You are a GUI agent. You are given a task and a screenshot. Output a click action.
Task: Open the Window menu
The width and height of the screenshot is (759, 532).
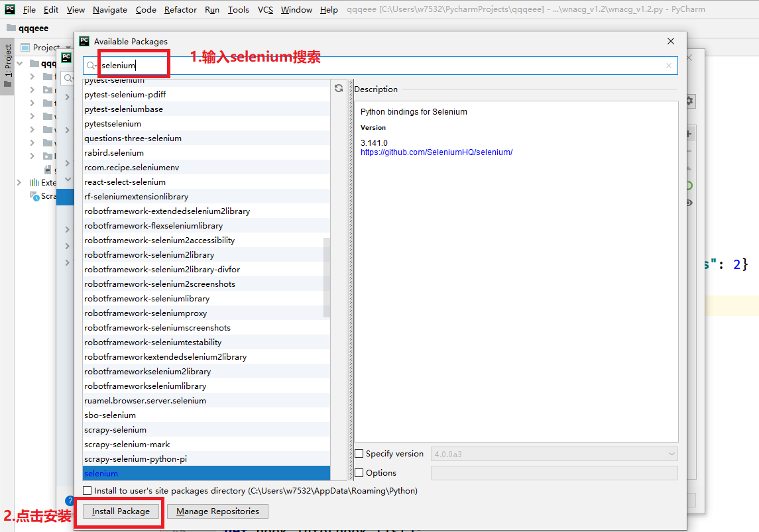(296, 10)
